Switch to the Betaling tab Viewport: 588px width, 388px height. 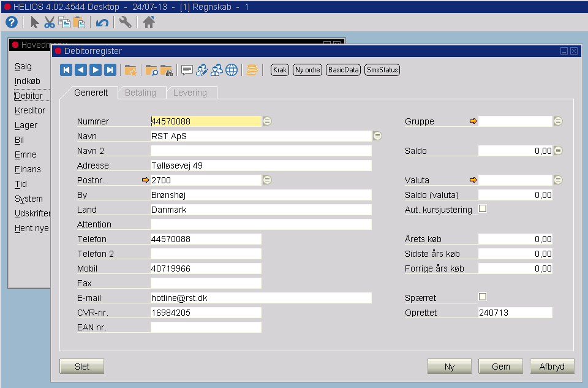coord(141,93)
